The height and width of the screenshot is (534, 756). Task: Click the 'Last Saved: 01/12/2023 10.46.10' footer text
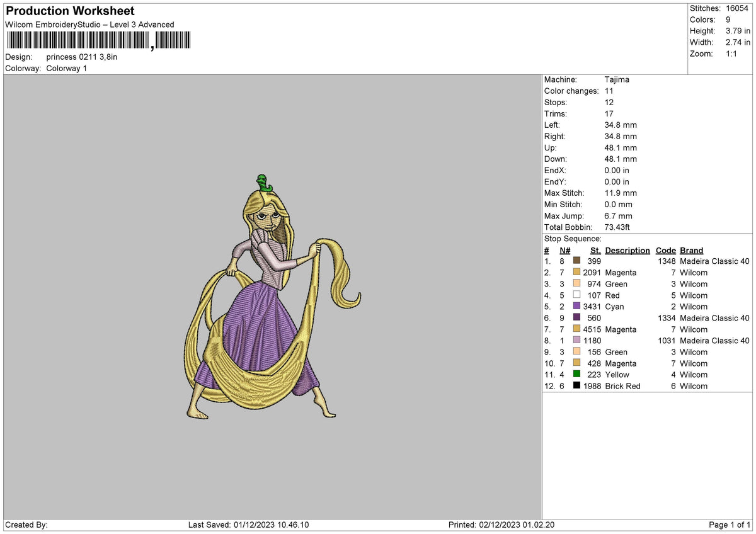[248, 525]
